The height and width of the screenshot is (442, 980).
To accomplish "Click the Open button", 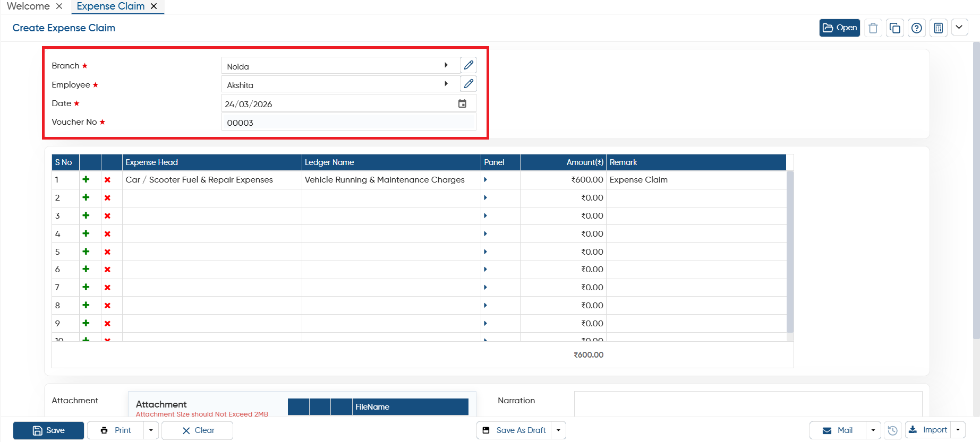I will (x=839, y=28).
